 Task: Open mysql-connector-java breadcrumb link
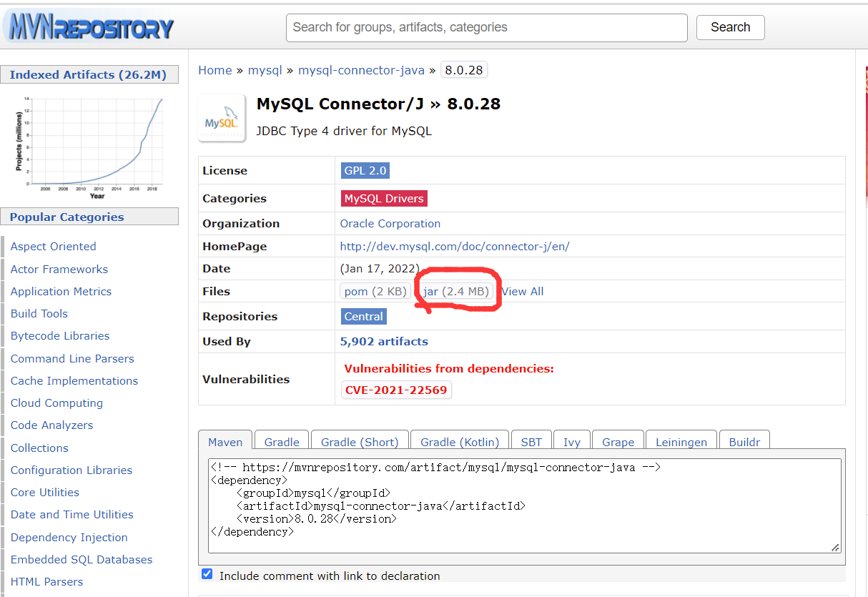[x=362, y=70]
